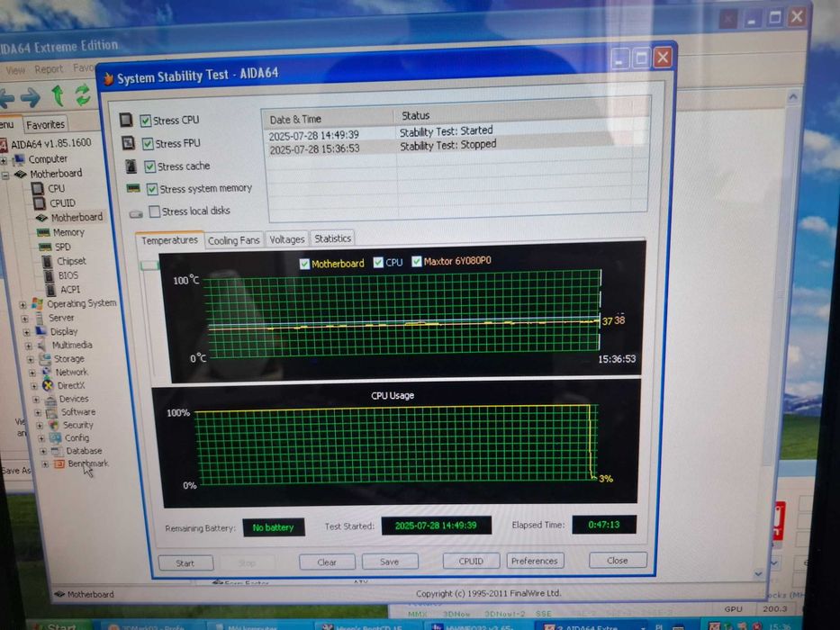Click the ACPI tree item icon
Screen dimensions: 840x630
pyautogui.click(x=51, y=290)
